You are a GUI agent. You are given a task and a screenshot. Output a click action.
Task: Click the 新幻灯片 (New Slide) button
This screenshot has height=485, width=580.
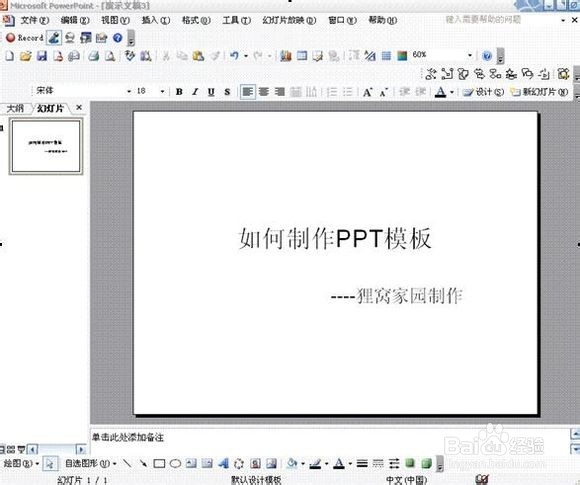pos(540,92)
